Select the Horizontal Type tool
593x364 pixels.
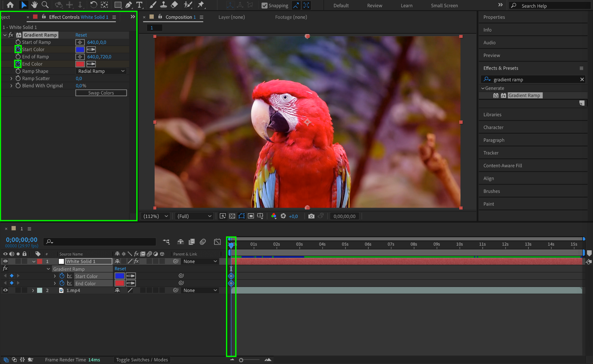(139, 5)
